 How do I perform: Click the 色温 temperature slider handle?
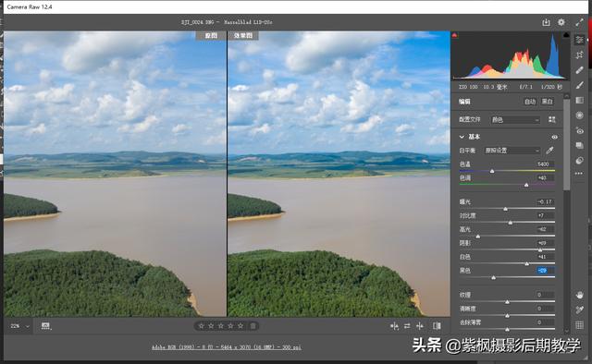tap(492, 171)
